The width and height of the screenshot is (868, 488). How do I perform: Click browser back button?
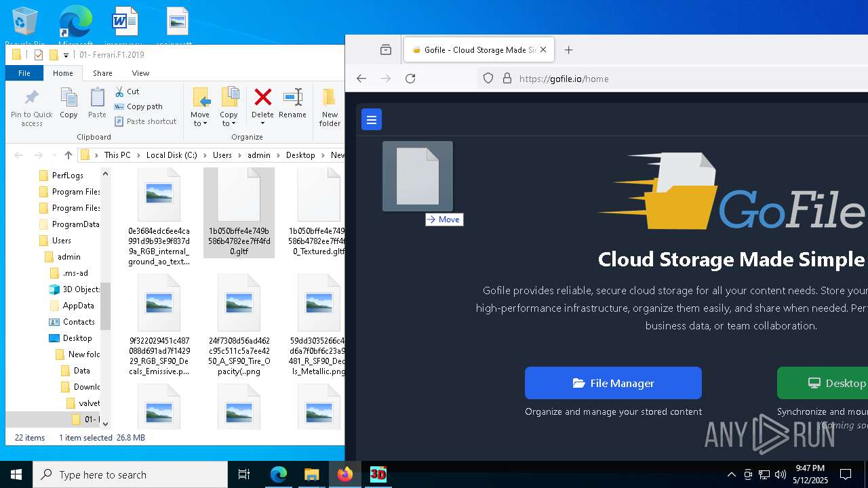tap(361, 79)
